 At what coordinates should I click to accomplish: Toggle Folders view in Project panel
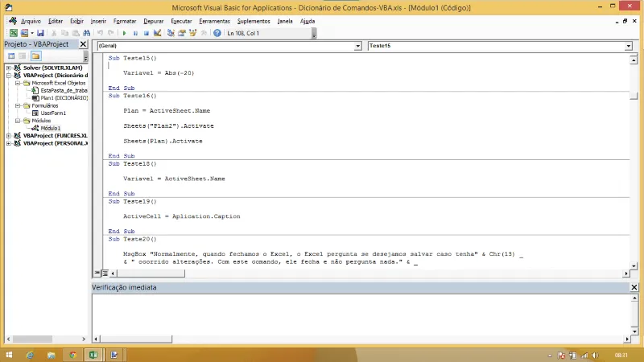pyautogui.click(x=35, y=56)
